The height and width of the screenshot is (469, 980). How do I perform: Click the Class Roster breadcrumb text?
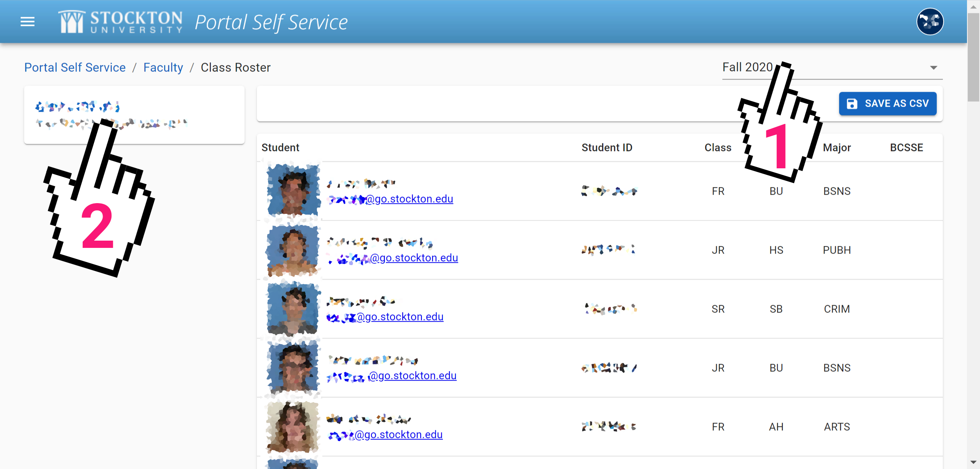235,67
